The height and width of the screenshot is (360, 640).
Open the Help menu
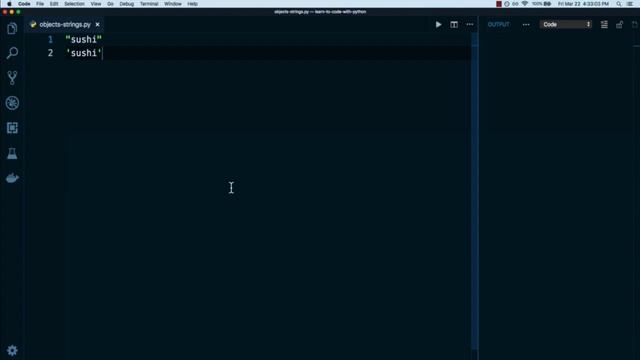pos(192,4)
